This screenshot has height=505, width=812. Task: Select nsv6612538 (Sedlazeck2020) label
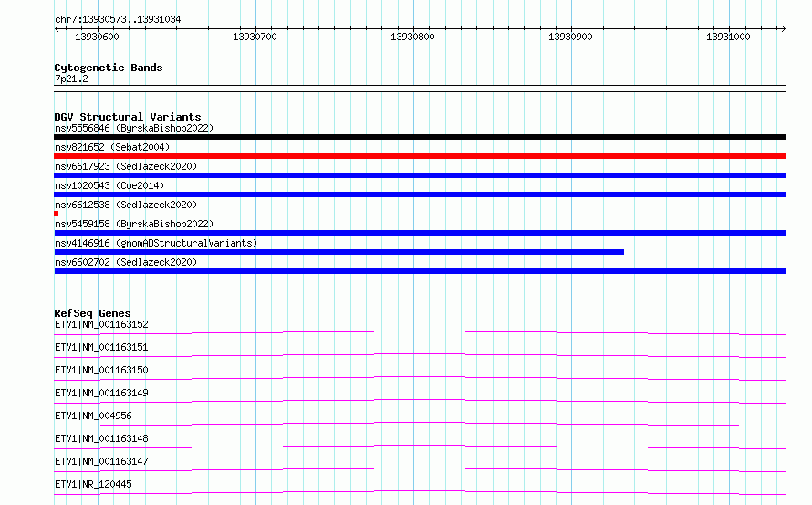(x=126, y=205)
